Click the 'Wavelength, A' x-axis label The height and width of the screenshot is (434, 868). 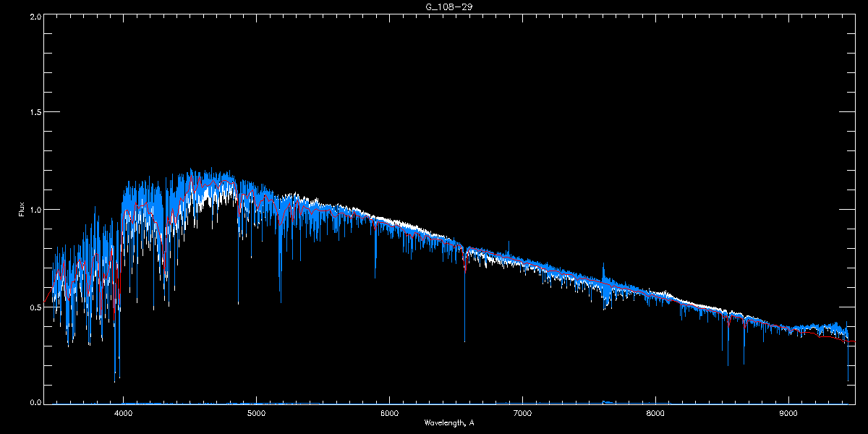pyautogui.click(x=448, y=423)
